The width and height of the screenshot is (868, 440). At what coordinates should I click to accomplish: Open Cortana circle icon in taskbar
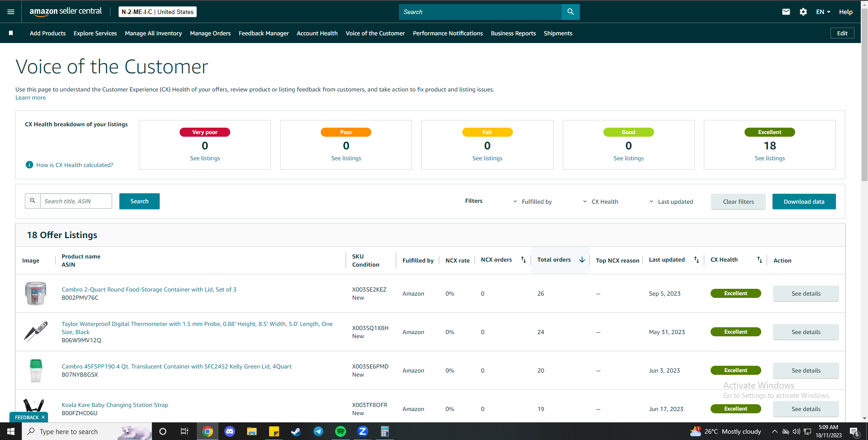[x=163, y=431]
